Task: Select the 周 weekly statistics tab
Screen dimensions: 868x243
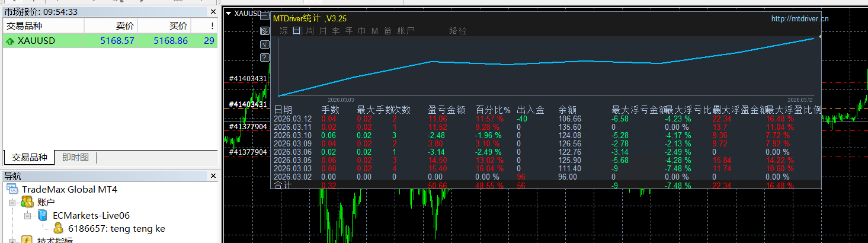Action: point(310,31)
